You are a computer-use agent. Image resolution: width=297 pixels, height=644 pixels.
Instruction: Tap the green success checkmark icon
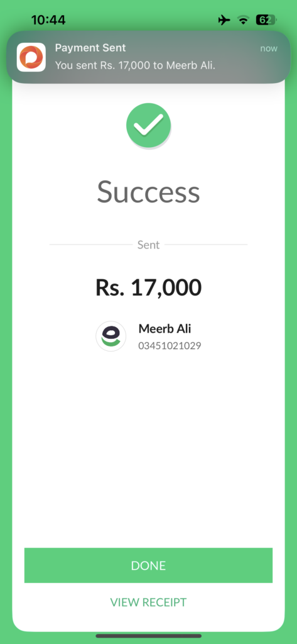coord(148,126)
